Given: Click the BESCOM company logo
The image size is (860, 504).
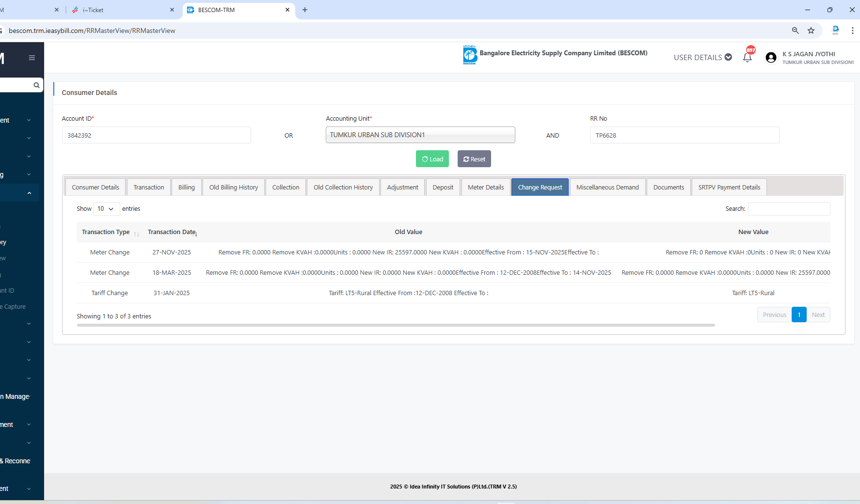Looking at the screenshot, I should click(x=469, y=55).
